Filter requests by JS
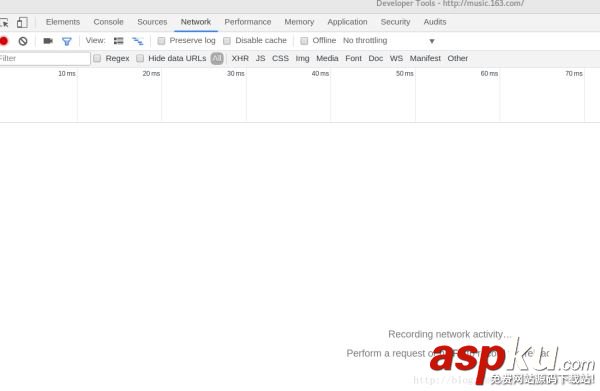Image resolution: width=600 pixels, height=391 pixels. (x=260, y=59)
